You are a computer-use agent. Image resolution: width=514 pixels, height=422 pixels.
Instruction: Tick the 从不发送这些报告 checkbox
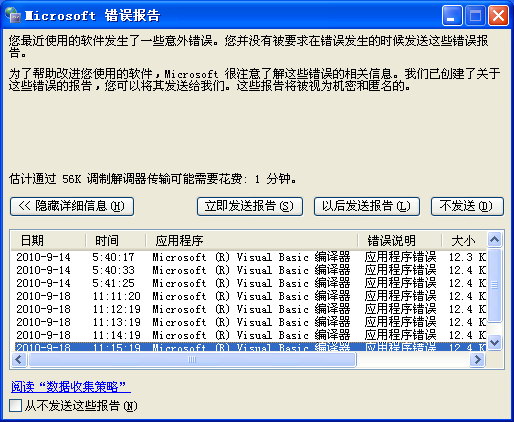point(15,406)
